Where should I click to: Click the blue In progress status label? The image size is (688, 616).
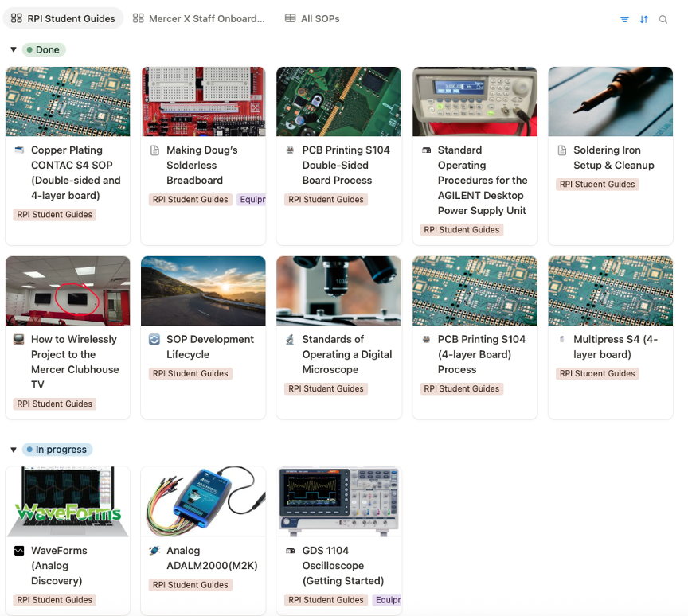coord(57,450)
